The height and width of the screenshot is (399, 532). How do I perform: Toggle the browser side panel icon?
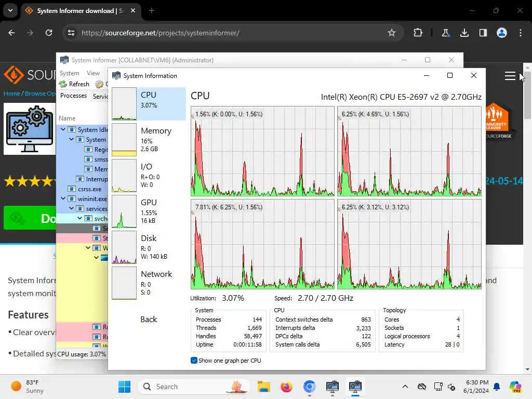pyautogui.click(x=483, y=33)
